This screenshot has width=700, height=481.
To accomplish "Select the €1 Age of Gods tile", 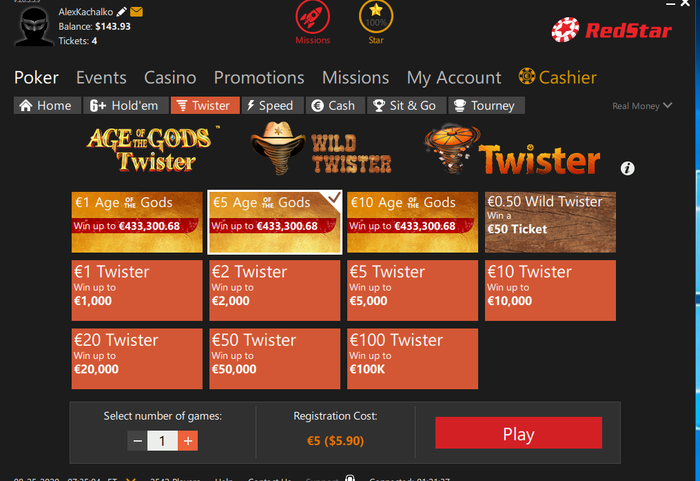I will (x=137, y=222).
